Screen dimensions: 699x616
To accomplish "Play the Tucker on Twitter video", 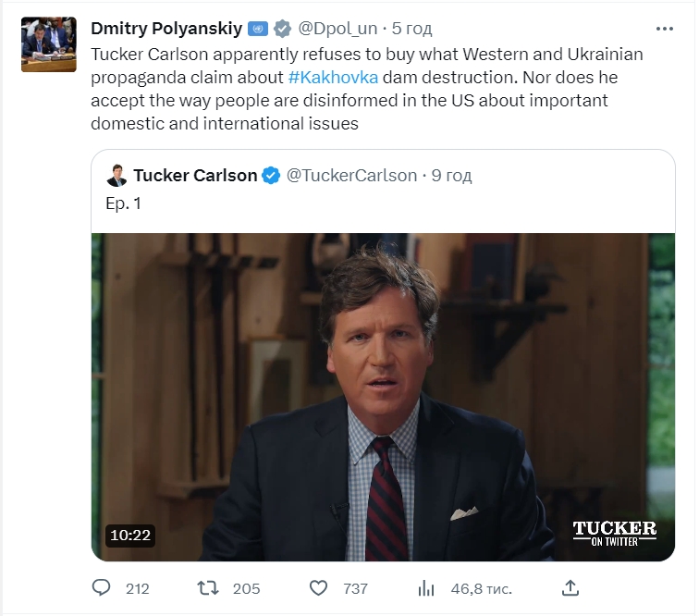I will (383, 397).
